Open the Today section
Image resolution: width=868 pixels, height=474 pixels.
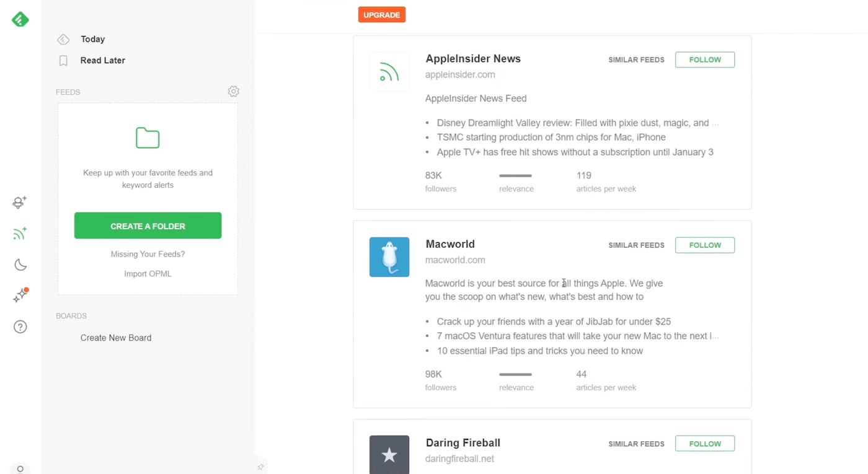tap(92, 39)
